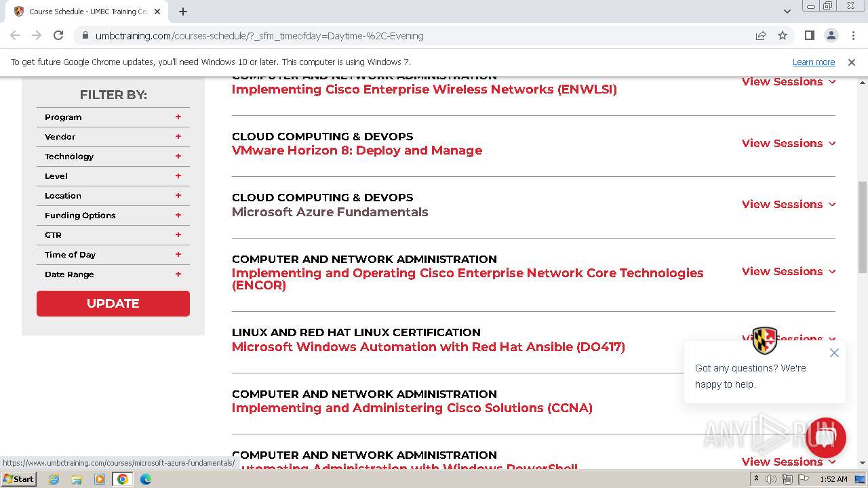Expand the Location filter
Image resolution: width=868 pixels, height=488 pixels.
click(x=113, y=196)
